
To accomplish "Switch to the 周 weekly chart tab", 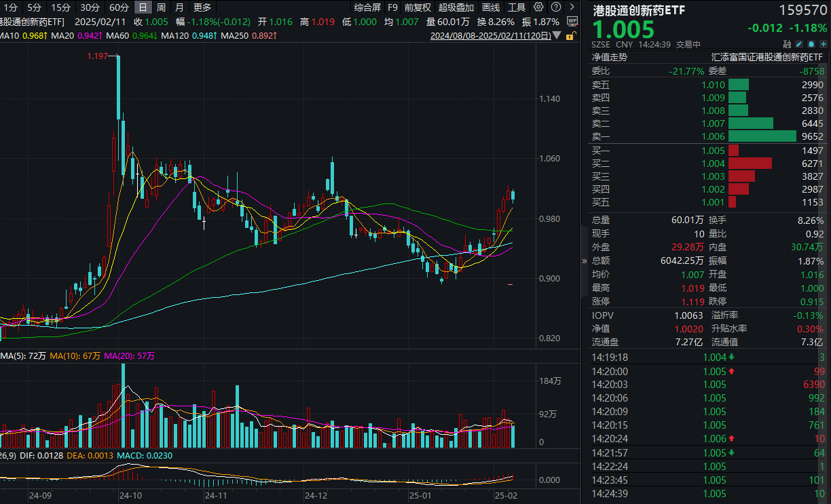I will tap(161, 7).
